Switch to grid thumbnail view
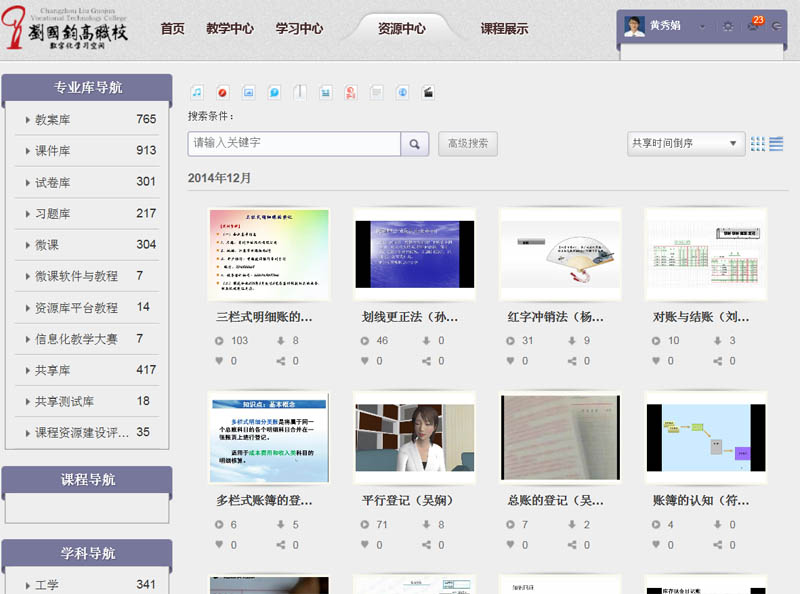The height and width of the screenshot is (594, 800). [x=758, y=144]
